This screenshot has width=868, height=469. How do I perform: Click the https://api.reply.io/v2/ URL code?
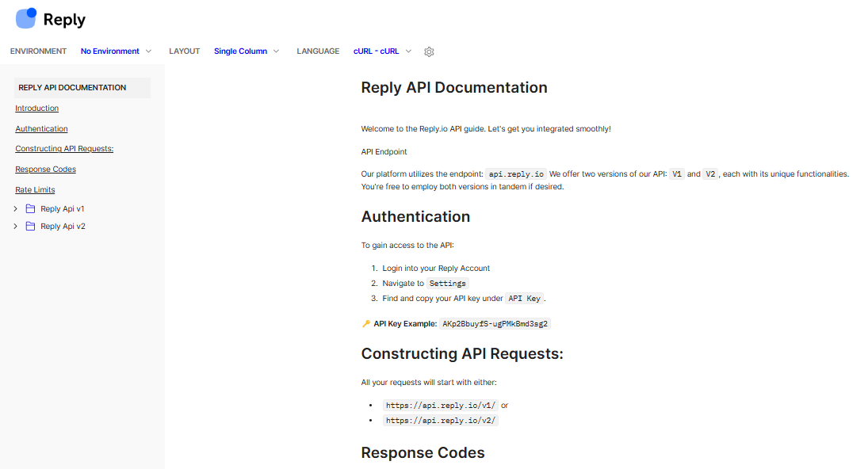point(441,421)
